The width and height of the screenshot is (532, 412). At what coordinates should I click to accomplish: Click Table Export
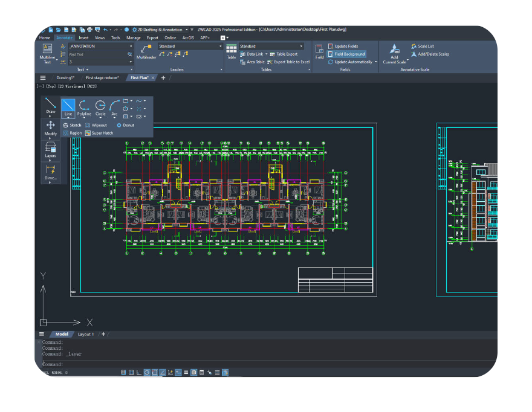point(284,54)
